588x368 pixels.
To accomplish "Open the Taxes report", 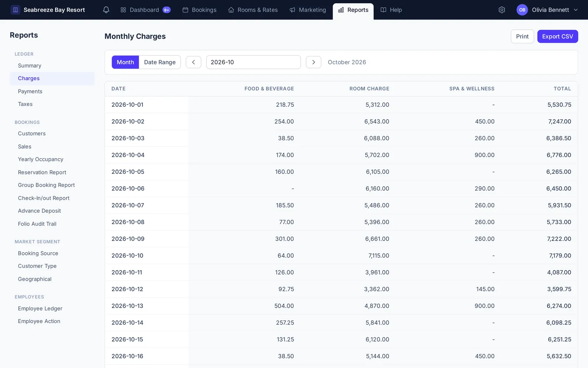I will (x=52, y=104).
